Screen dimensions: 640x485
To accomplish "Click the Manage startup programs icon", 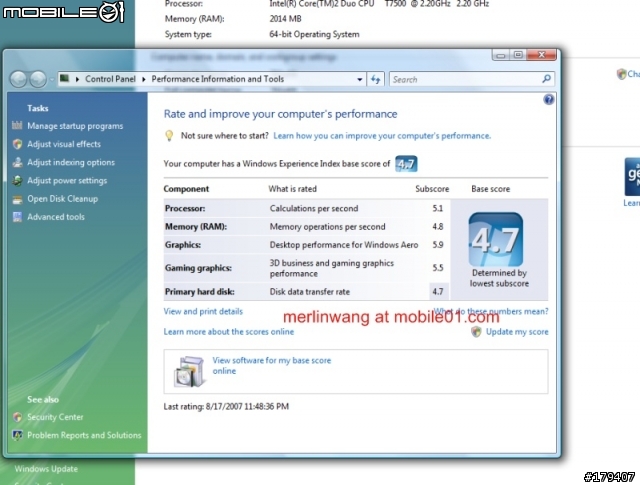I will click(17, 125).
